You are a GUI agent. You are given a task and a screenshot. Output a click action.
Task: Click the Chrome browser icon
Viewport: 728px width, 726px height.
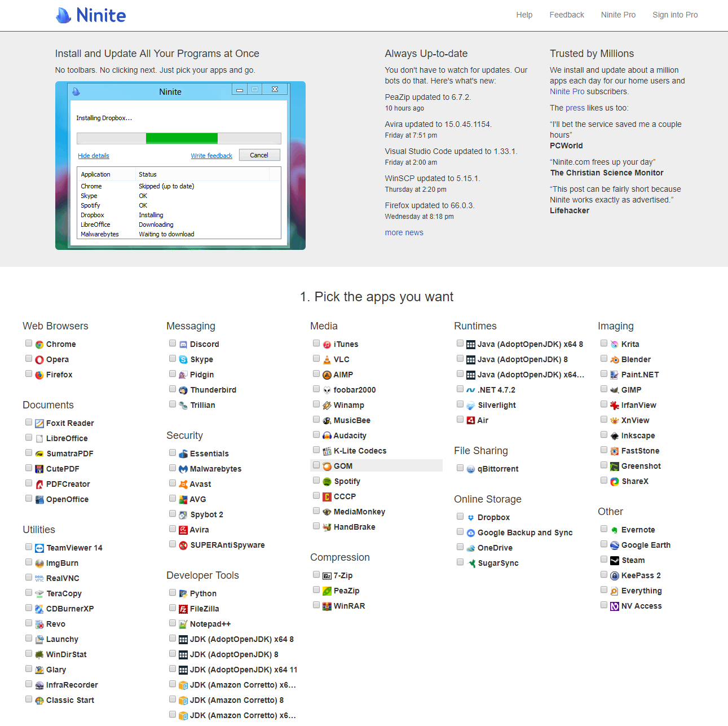[39, 345]
